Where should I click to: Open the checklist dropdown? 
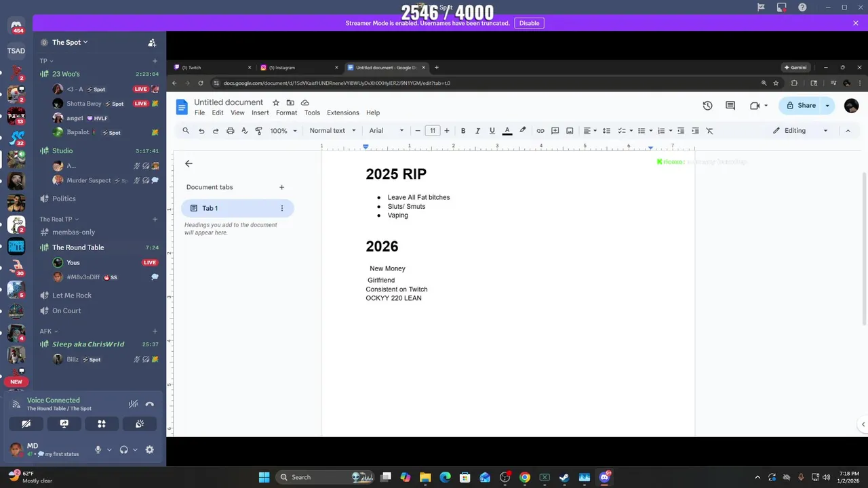pyautogui.click(x=625, y=131)
